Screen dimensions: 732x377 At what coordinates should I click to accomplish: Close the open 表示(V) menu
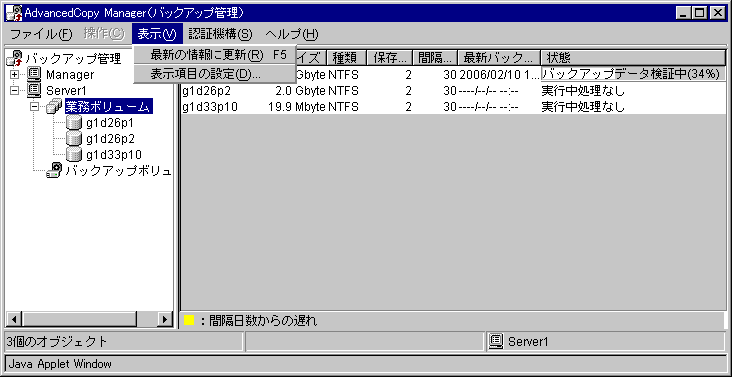(158, 34)
